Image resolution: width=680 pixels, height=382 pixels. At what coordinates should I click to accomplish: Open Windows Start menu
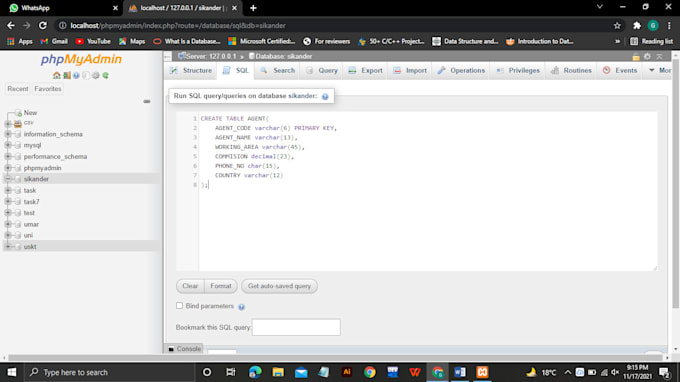coord(12,372)
